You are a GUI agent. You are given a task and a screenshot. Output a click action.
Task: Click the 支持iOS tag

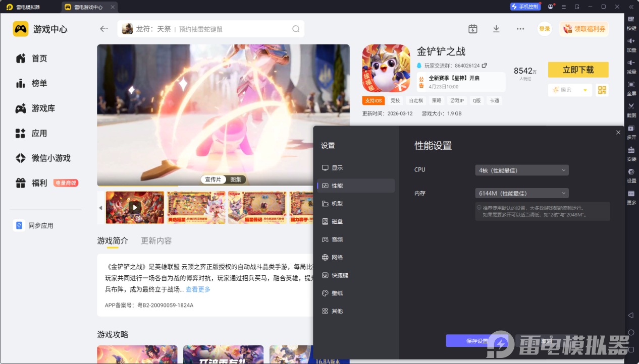click(x=374, y=100)
